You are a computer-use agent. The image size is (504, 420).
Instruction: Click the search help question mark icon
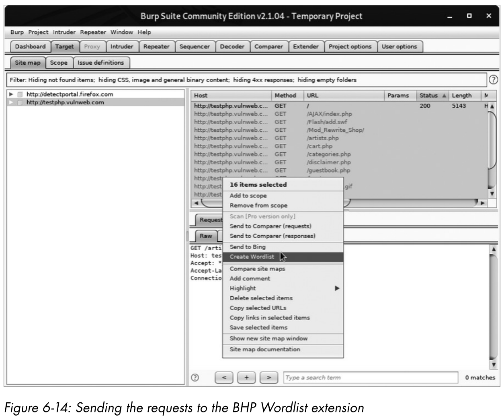(x=195, y=377)
